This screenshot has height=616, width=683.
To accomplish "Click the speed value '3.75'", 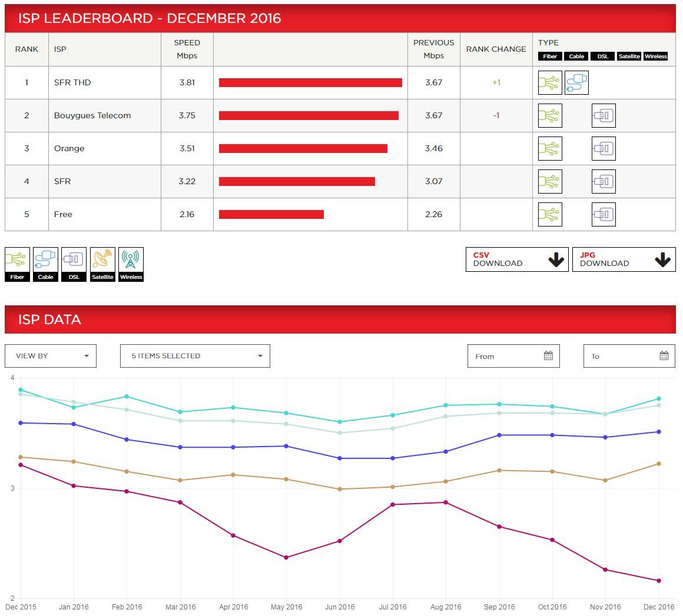I will pyautogui.click(x=187, y=115).
